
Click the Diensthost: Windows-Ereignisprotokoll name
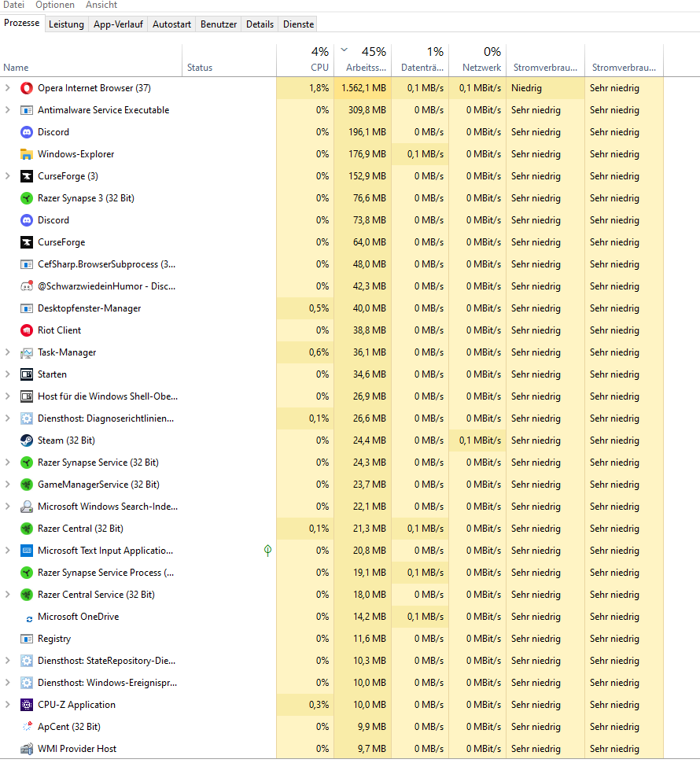coord(108,683)
